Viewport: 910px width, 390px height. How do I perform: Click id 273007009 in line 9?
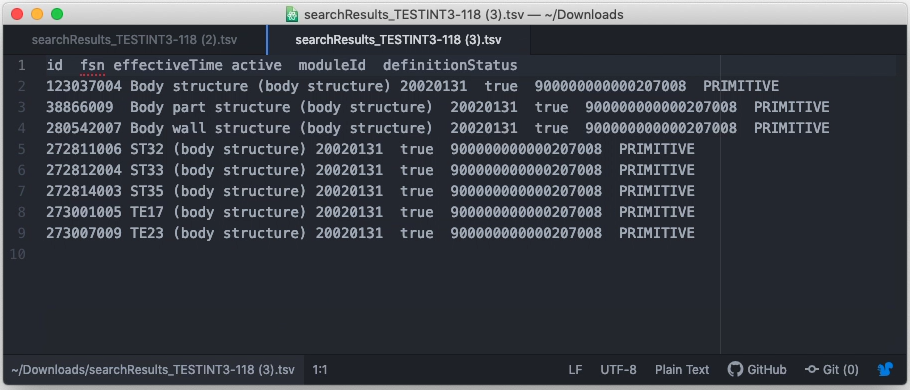[84, 233]
